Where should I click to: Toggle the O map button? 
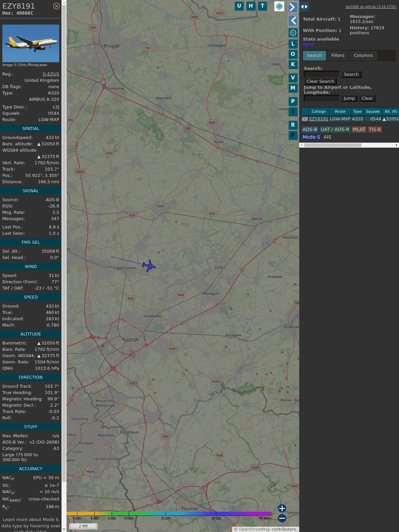(293, 54)
